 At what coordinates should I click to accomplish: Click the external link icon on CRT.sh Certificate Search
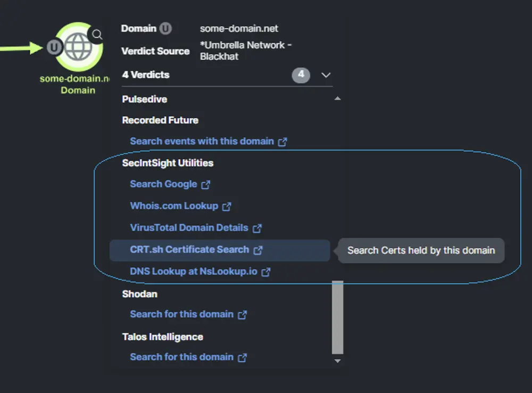[259, 250]
